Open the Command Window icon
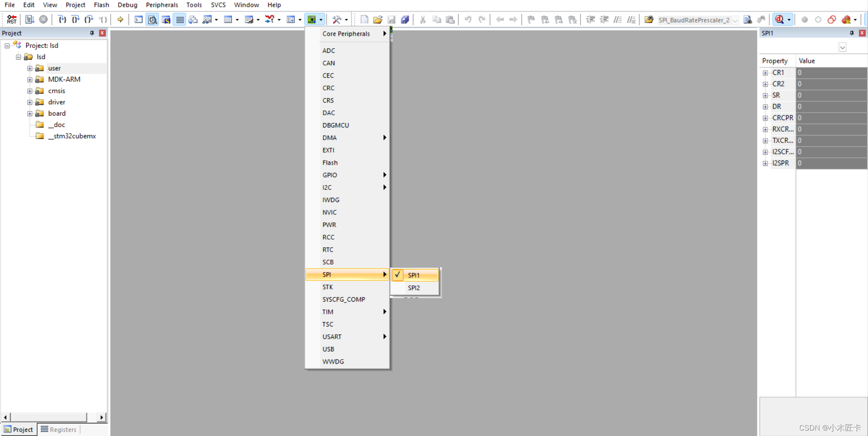The width and height of the screenshot is (868, 436). [x=138, y=19]
